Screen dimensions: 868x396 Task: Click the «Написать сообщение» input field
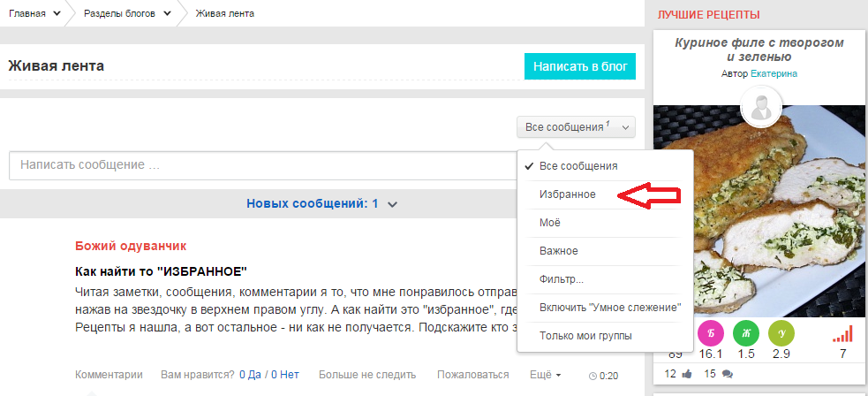click(261, 165)
